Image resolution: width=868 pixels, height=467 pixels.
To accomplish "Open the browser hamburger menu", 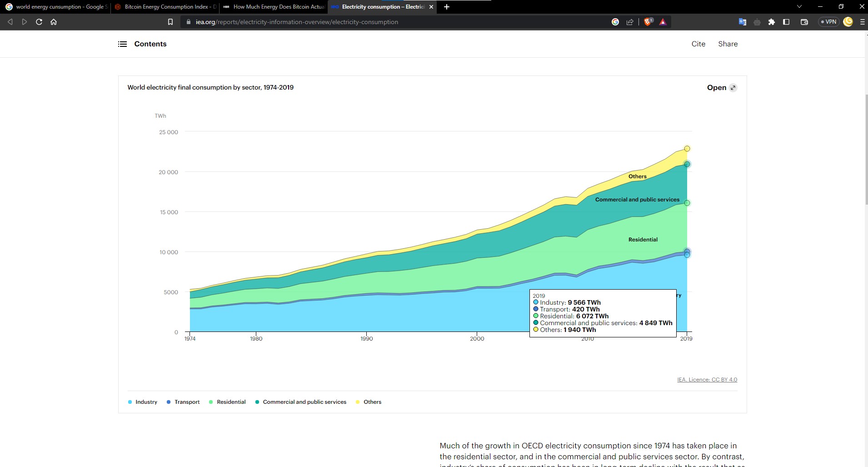I will click(x=862, y=22).
